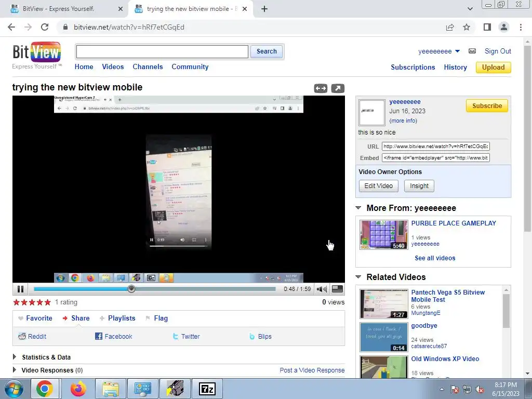Toggle the player size icon beside volume

coord(337,289)
